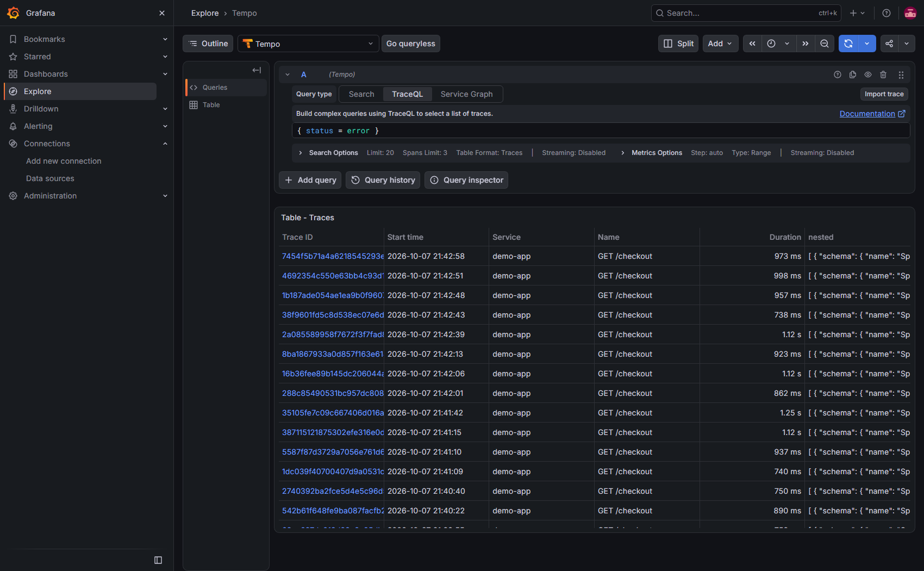Duplicate query A
924x571 pixels.
pyautogui.click(x=853, y=75)
